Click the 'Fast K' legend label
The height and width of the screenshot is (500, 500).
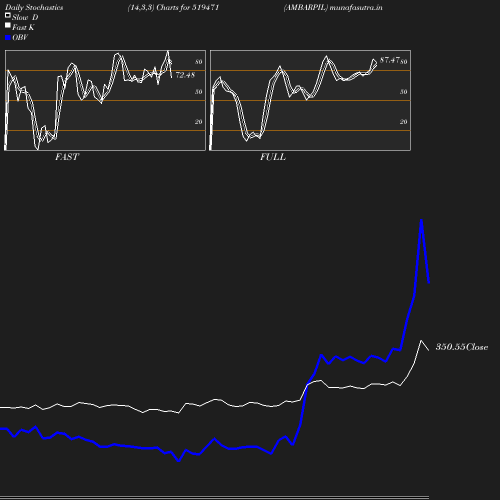click(23, 27)
